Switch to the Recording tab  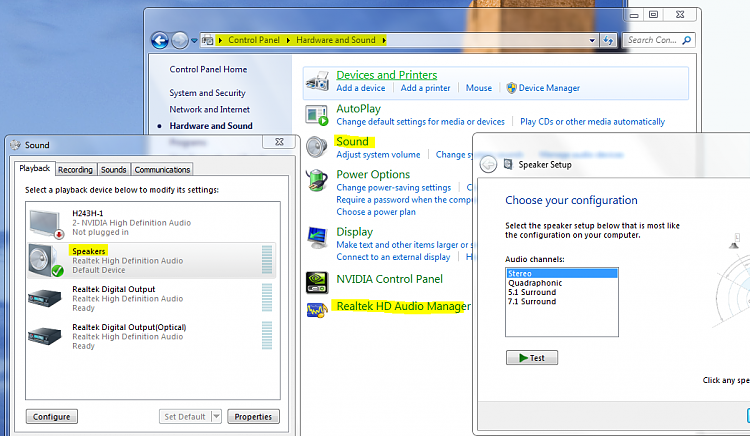tap(76, 170)
